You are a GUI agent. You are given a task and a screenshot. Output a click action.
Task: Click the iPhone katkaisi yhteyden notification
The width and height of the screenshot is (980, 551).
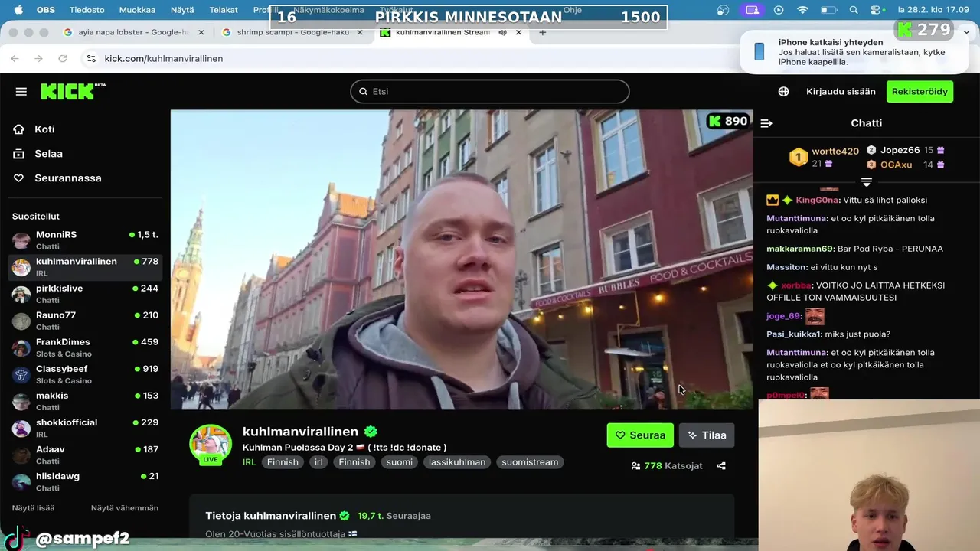(x=856, y=52)
